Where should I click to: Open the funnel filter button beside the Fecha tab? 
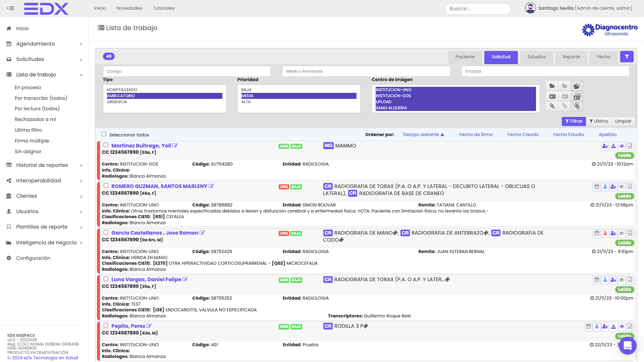point(627,57)
